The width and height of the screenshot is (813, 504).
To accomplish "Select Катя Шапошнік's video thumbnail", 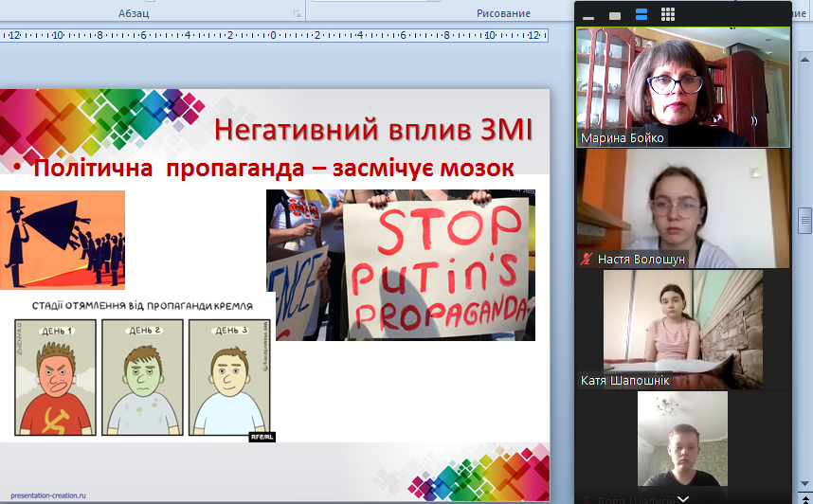I will point(683,330).
